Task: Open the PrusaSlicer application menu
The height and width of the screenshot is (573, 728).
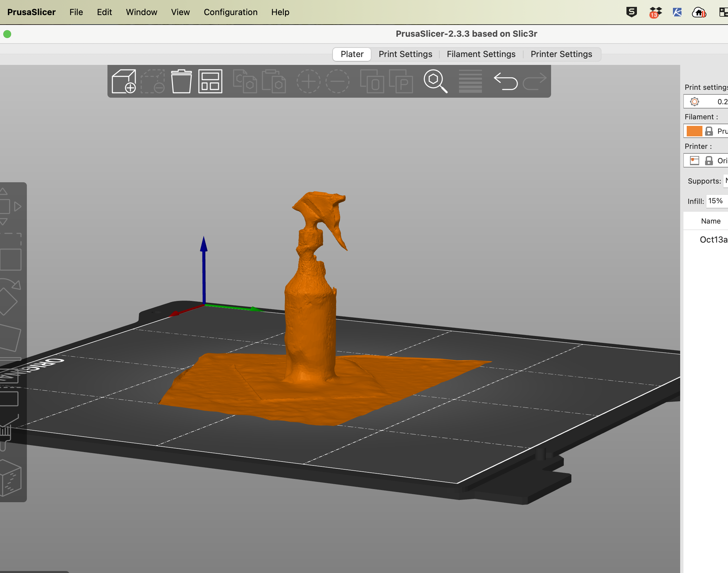Action: click(x=31, y=12)
